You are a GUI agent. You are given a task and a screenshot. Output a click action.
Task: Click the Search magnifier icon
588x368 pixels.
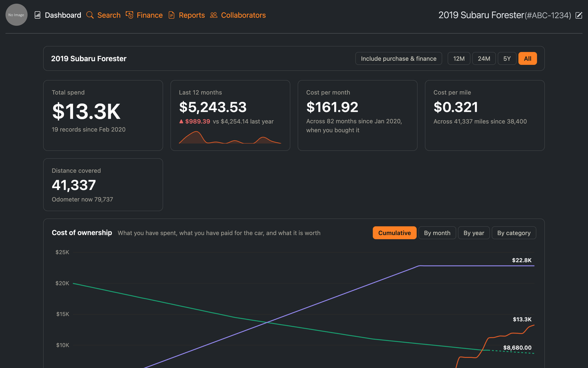(x=90, y=15)
